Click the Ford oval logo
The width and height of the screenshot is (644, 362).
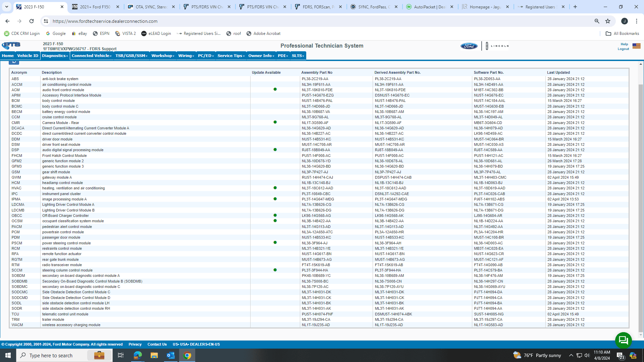point(469,46)
